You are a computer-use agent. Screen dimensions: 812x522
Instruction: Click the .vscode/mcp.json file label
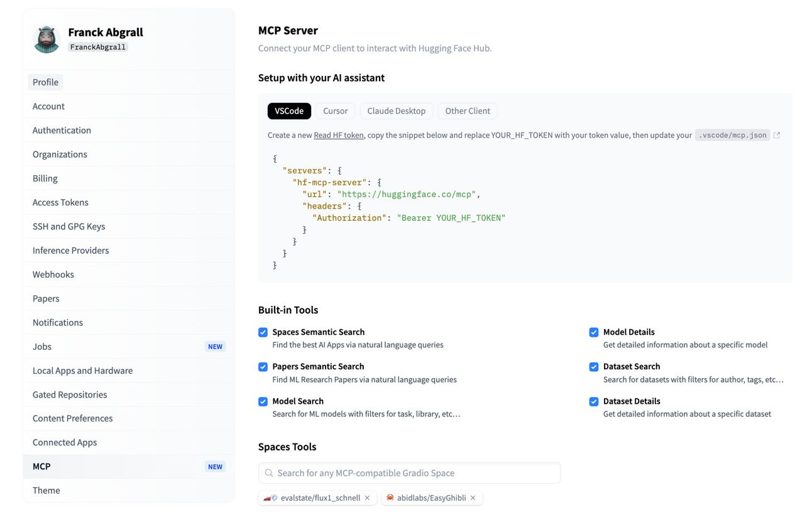click(732, 135)
